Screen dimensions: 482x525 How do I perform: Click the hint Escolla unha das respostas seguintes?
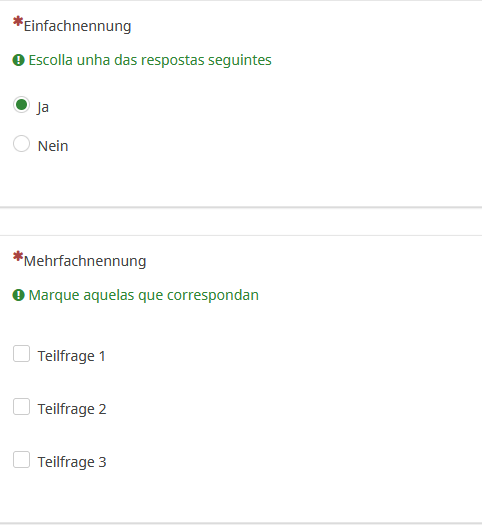(x=150, y=60)
